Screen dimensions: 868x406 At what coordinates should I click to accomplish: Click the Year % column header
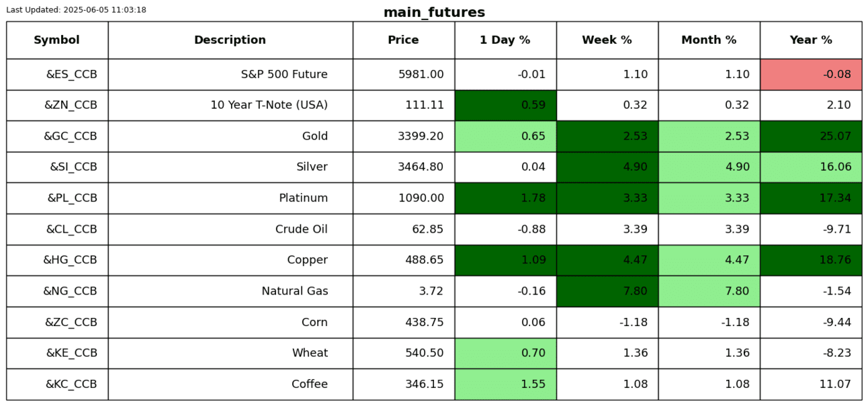[x=811, y=40]
